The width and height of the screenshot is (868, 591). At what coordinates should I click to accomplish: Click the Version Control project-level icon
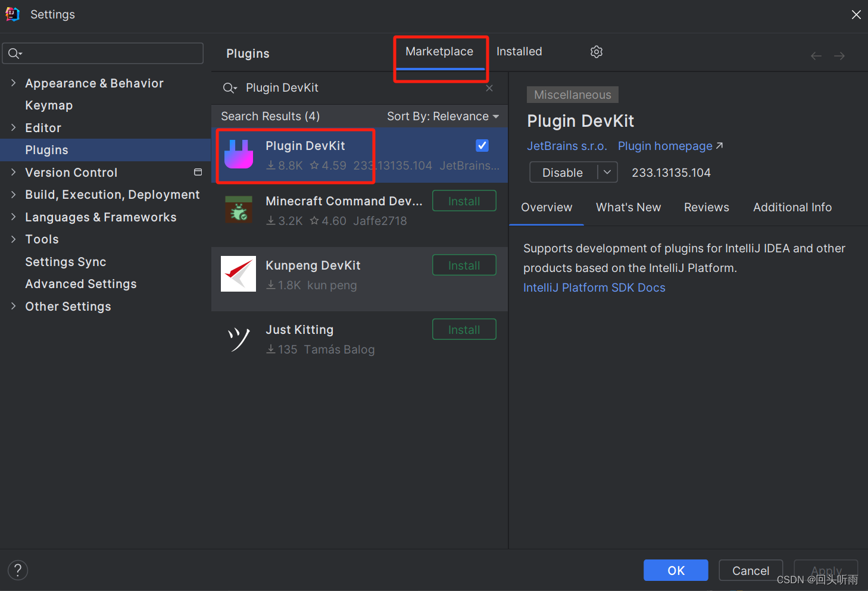198,172
